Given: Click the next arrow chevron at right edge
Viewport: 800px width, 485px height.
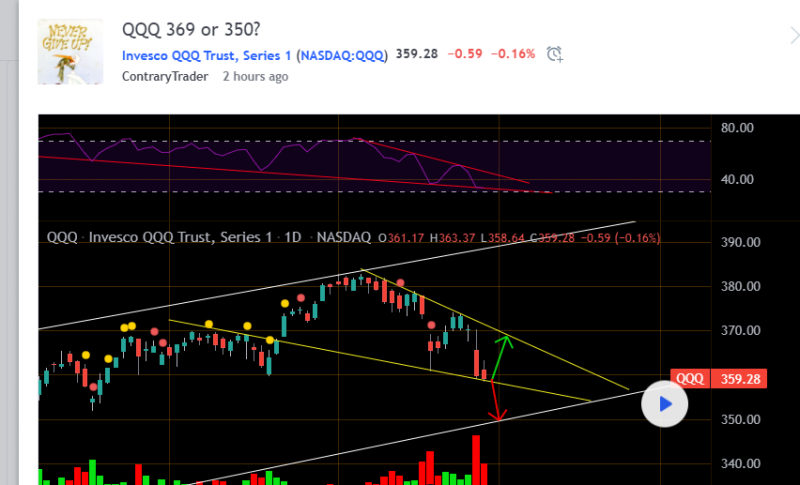Looking at the screenshot, I should tap(793, 34).
